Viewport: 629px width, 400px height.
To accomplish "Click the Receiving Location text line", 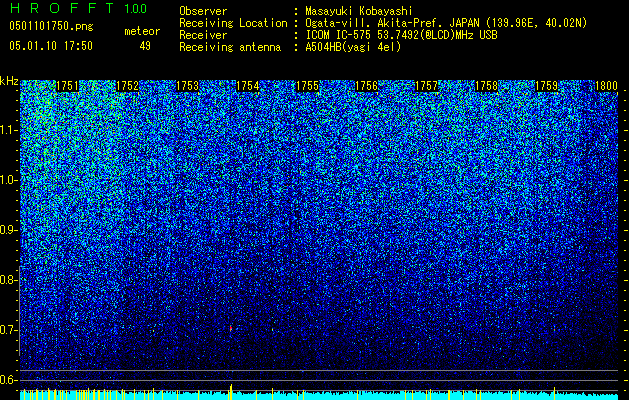I will [x=383, y=23].
